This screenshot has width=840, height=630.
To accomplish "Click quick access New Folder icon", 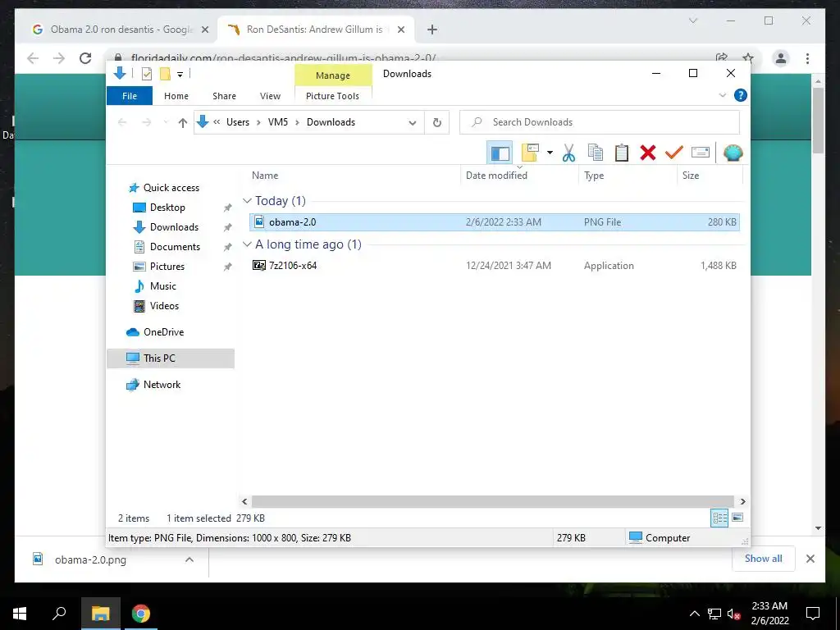I will click(x=165, y=74).
